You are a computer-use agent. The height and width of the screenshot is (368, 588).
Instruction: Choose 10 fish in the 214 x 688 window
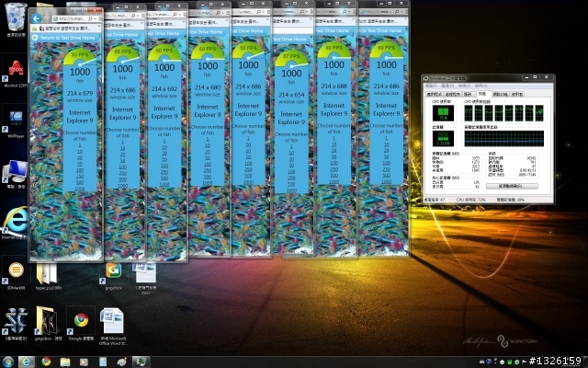click(x=334, y=144)
